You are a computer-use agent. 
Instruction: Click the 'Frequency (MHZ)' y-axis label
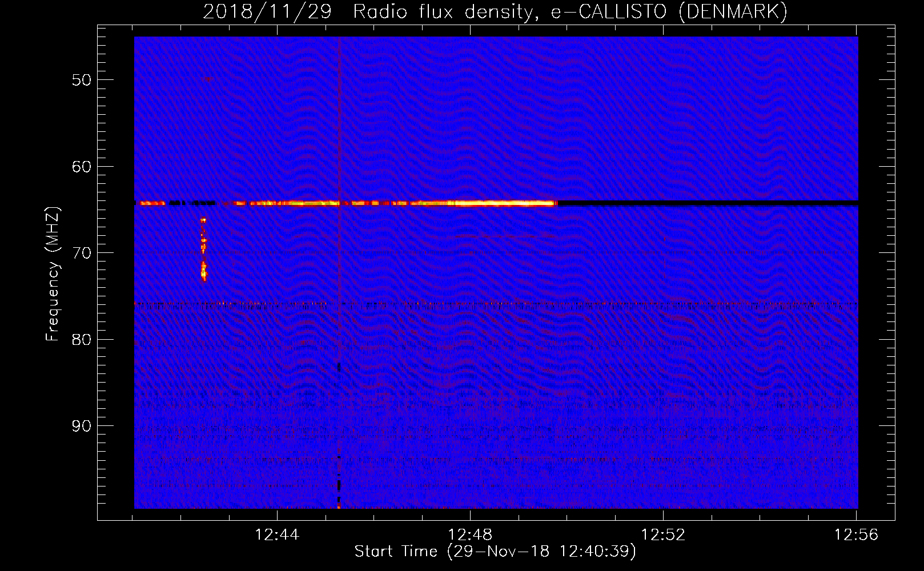pos(53,274)
